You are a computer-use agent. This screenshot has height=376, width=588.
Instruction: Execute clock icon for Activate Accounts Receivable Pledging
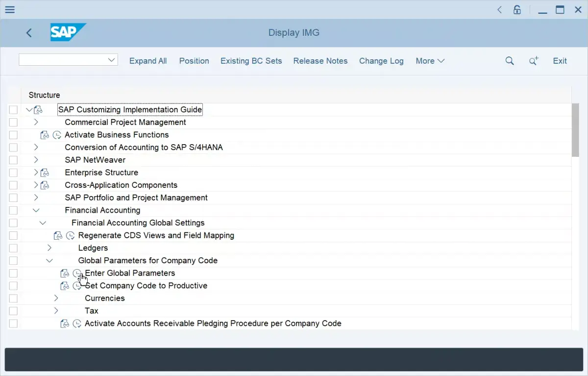click(x=77, y=324)
